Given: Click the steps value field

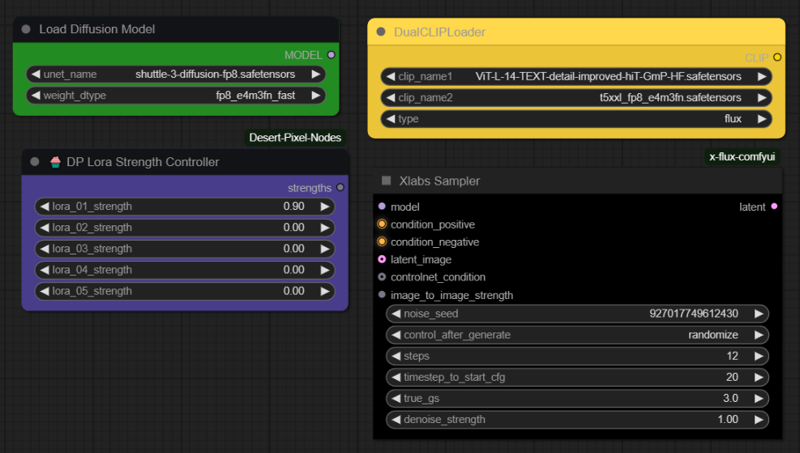Looking at the screenshot, I should point(577,356).
